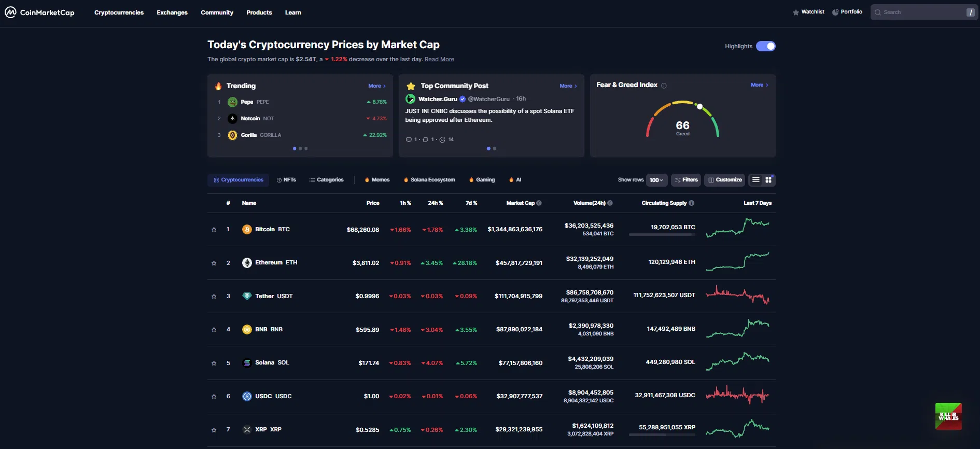Select the Categories tab

pos(326,180)
